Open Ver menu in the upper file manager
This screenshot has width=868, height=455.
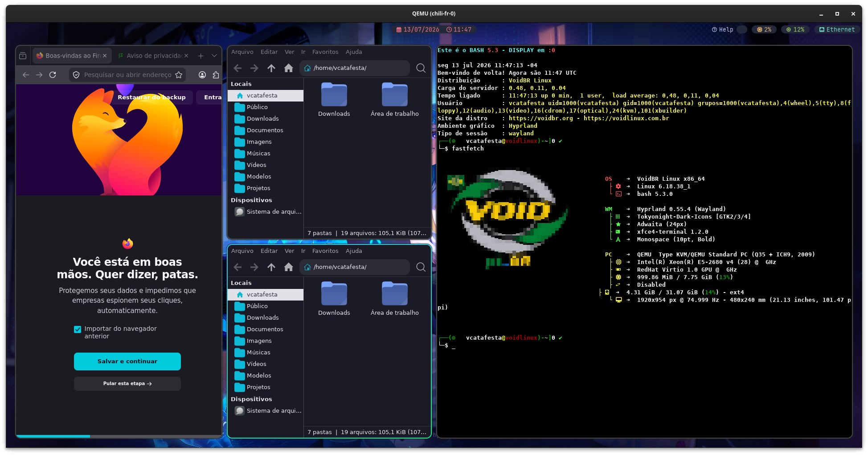click(x=290, y=52)
